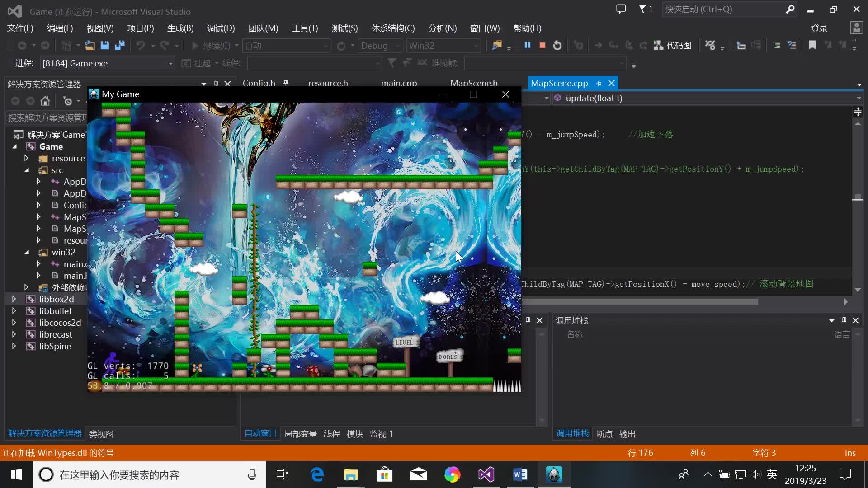Screen dimensions: 868x488
Task: Pin the 自动窗口 panel
Action: (x=528, y=320)
